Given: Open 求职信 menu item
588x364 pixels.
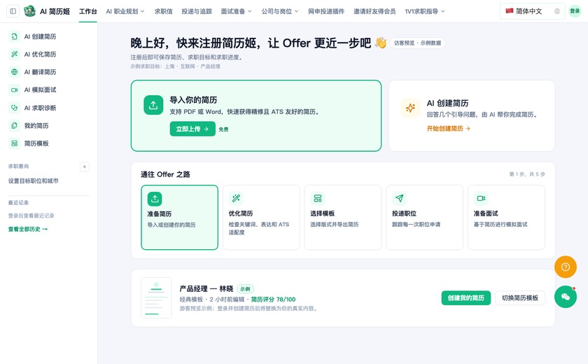Looking at the screenshot, I should 164,11.
